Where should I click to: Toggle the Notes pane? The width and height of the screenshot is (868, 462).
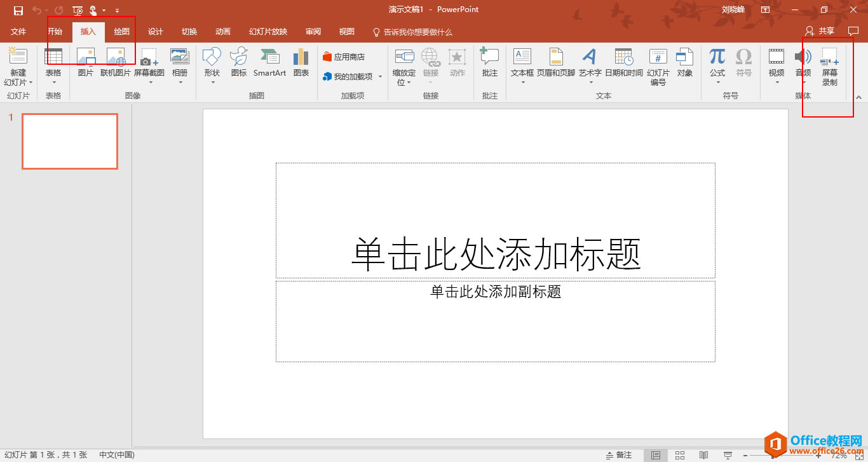pyautogui.click(x=619, y=454)
